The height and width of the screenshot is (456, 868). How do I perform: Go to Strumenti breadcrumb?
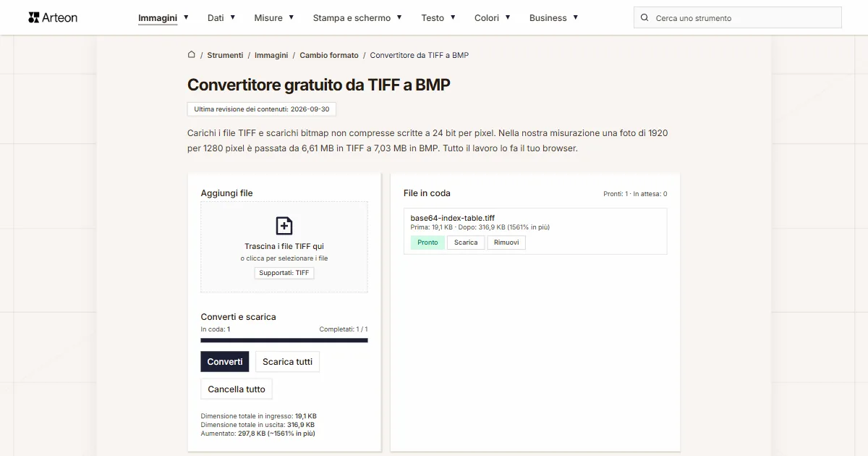pos(225,55)
